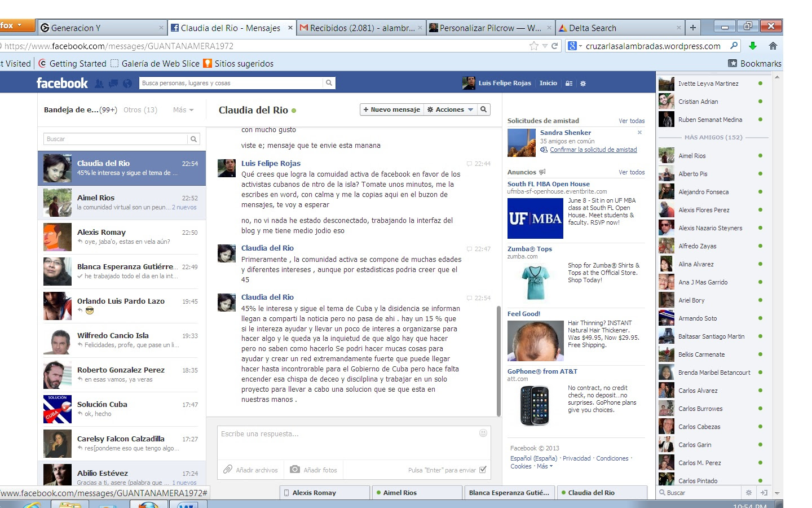Open the Claudia del Rio chat tab at bottom
The image size is (812, 508).
(602, 493)
